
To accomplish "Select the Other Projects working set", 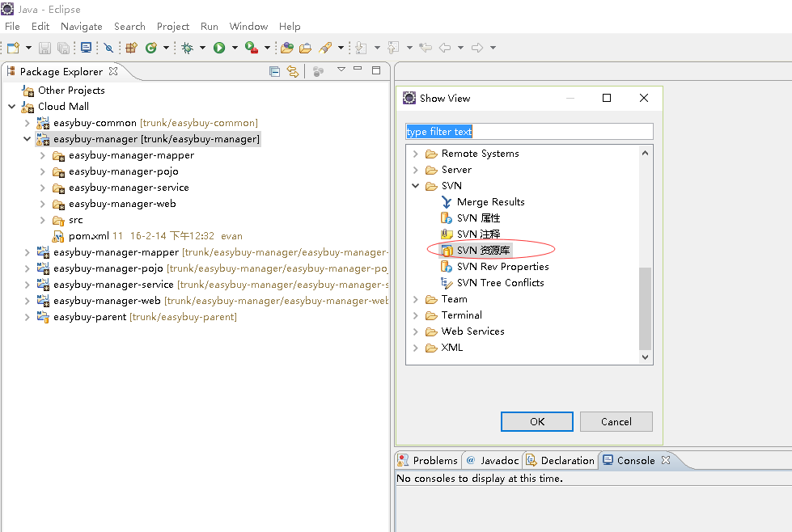I will [x=71, y=91].
